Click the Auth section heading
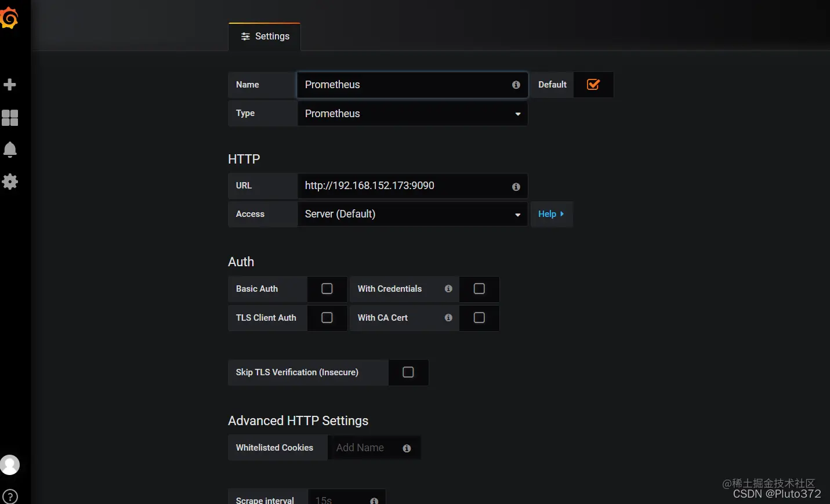830x504 pixels. [241, 262]
